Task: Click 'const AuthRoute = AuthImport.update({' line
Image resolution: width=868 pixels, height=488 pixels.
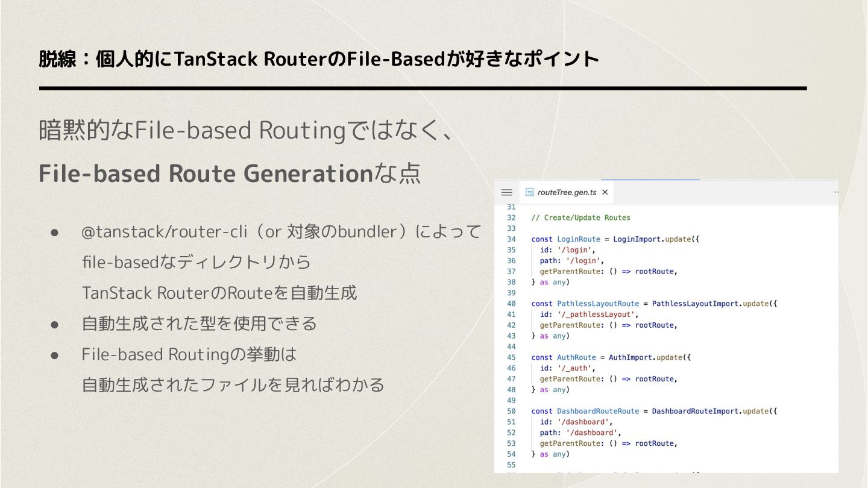Action: pos(611,357)
